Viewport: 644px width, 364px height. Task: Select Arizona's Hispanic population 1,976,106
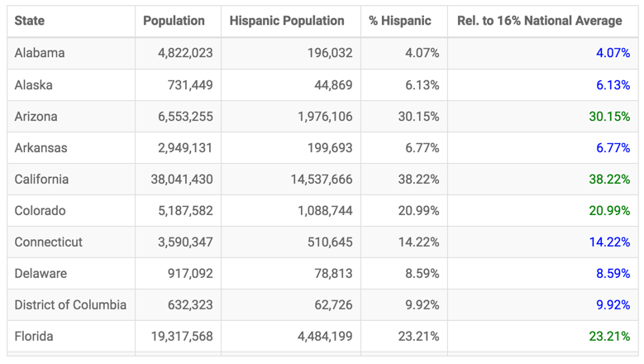tap(325, 117)
